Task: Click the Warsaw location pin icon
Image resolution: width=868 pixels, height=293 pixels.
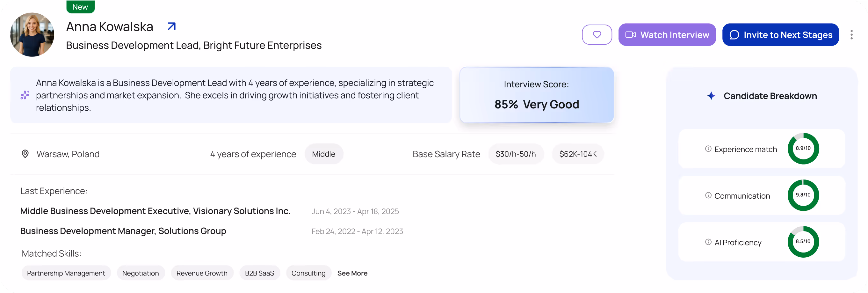Action: pyautogui.click(x=25, y=154)
